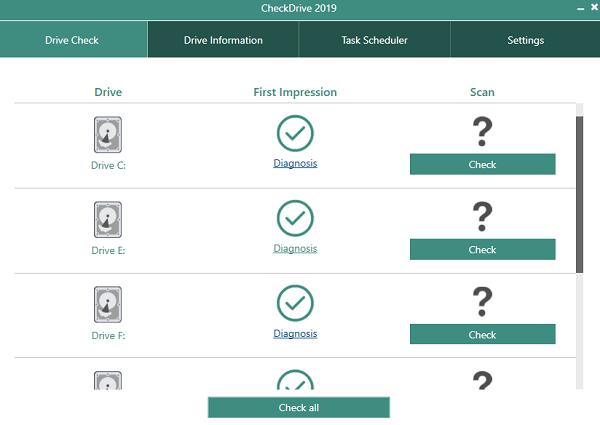Select the Drive E: label

point(108,251)
